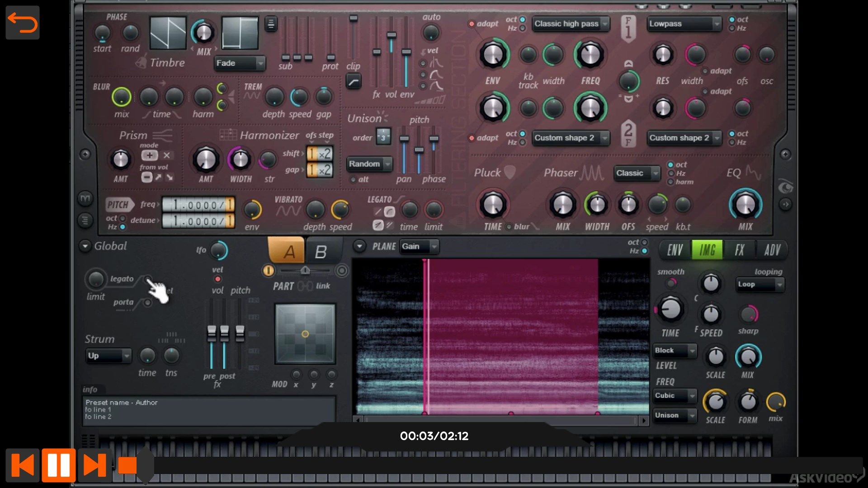Click the left edge round arrow button

click(85, 155)
